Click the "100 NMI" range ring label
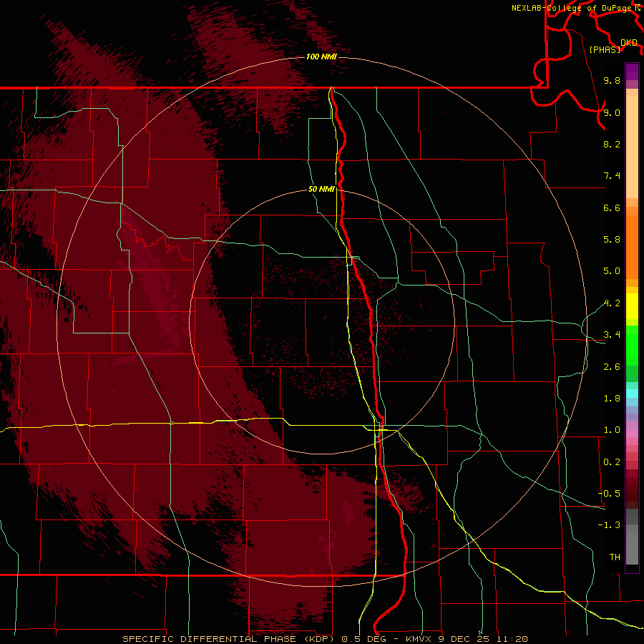 321,57
